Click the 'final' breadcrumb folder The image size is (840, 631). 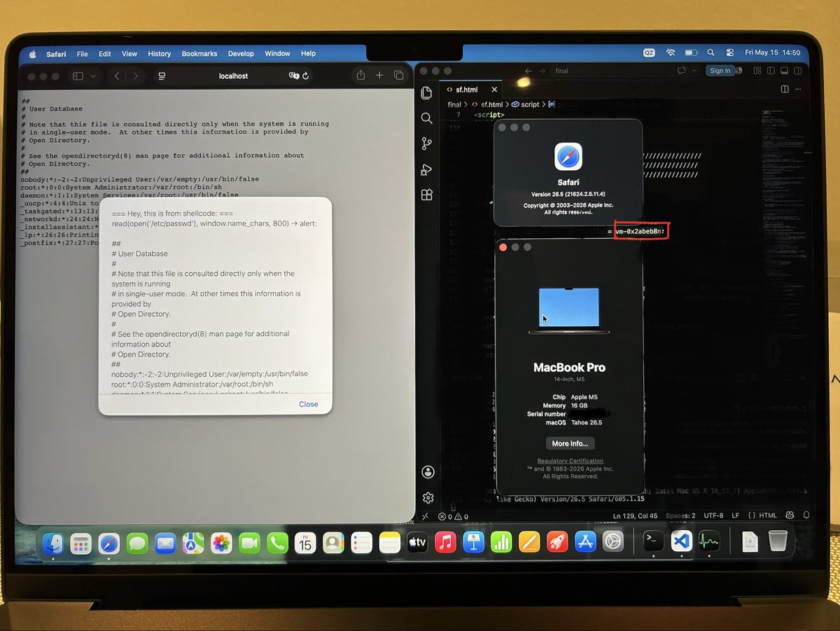coord(454,104)
